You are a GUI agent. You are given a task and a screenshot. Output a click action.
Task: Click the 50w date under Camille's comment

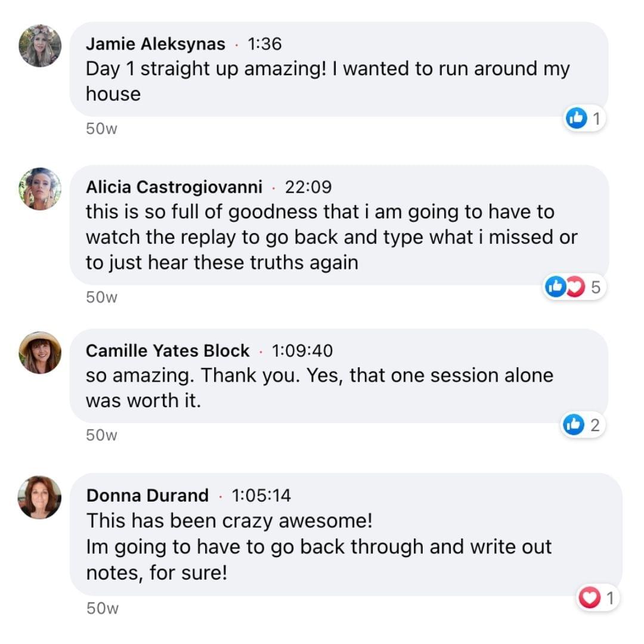[x=102, y=435]
